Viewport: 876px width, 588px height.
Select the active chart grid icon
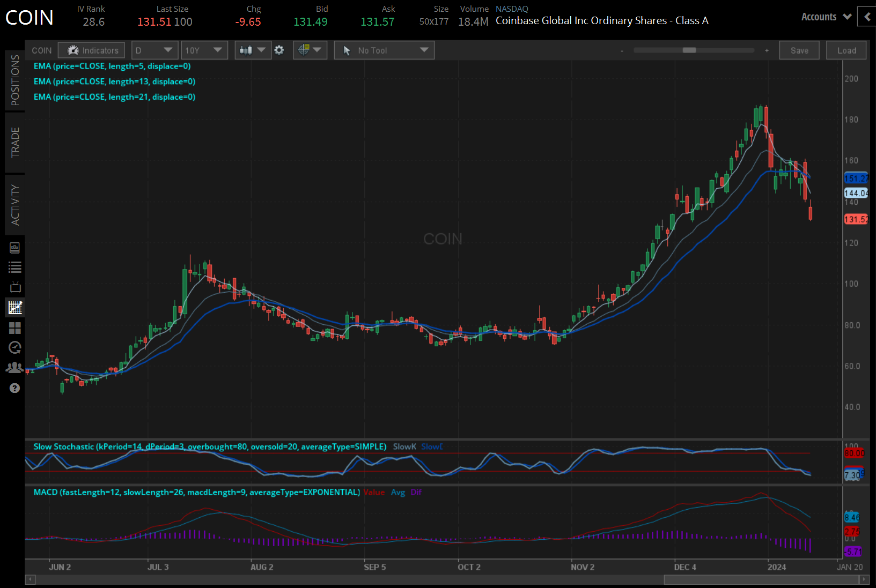[x=15, y=308]
